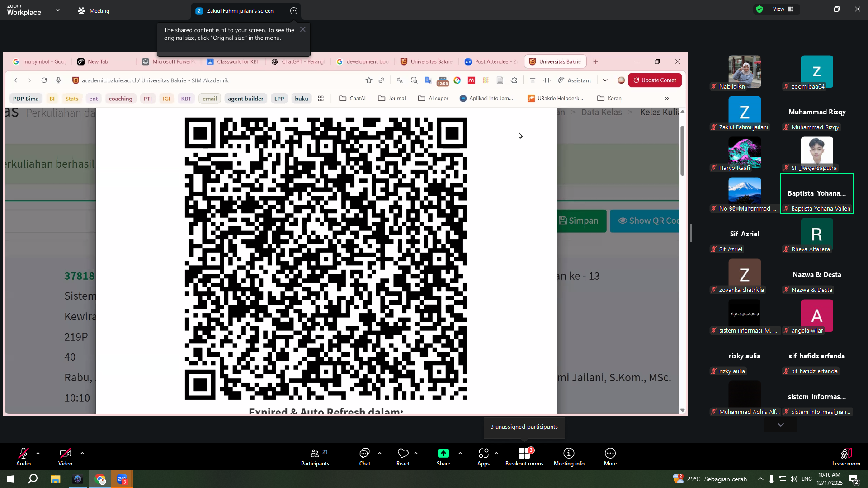This screenshot has width=868, height=488.
Task: Click the Update Comet button
Action: coord(655,80)
